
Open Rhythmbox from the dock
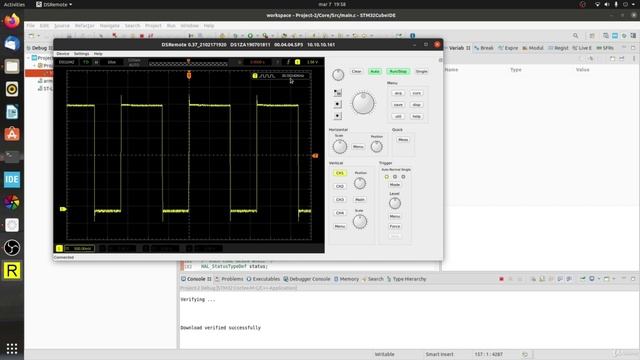[x=12, y=89]
